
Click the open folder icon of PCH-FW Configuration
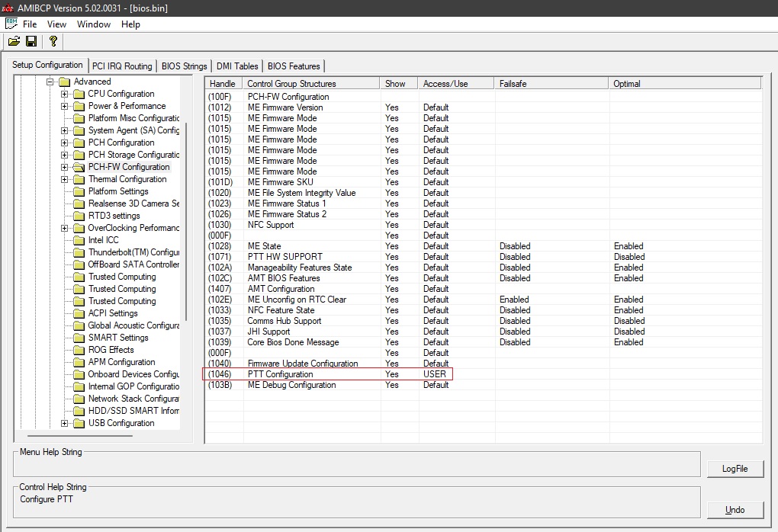pyautogui.click(x=79, y=167)
